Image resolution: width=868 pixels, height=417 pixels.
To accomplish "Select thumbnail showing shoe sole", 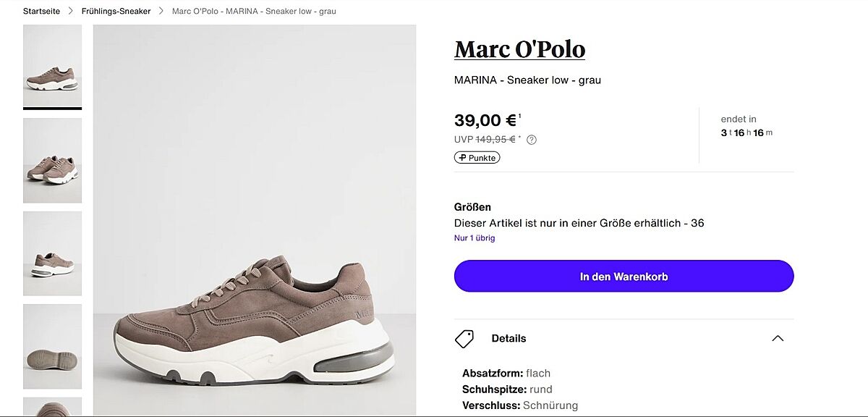I will (52, 347).
